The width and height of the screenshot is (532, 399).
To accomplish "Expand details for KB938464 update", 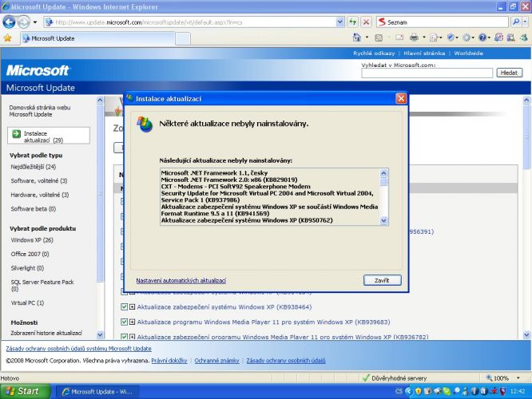I will (x=133, y=307).
